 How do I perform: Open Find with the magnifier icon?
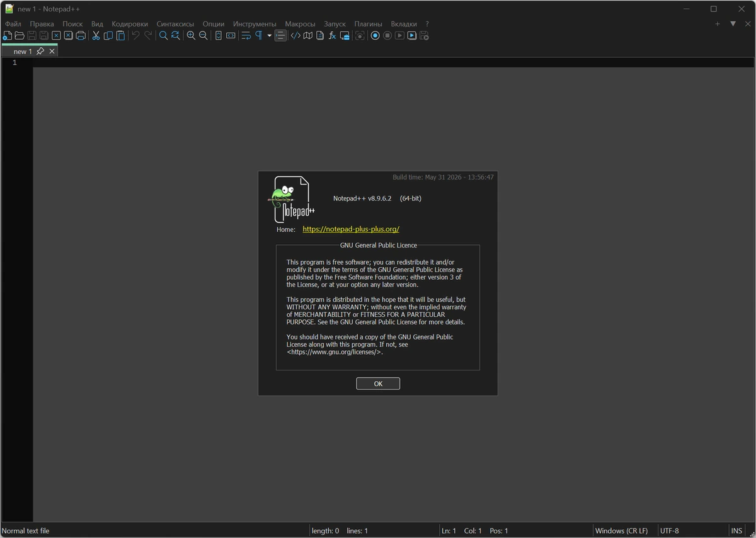click(x=163, y=36)
